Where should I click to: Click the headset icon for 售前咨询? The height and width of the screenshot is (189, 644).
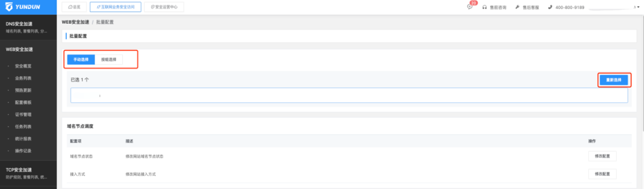point(485,8)
